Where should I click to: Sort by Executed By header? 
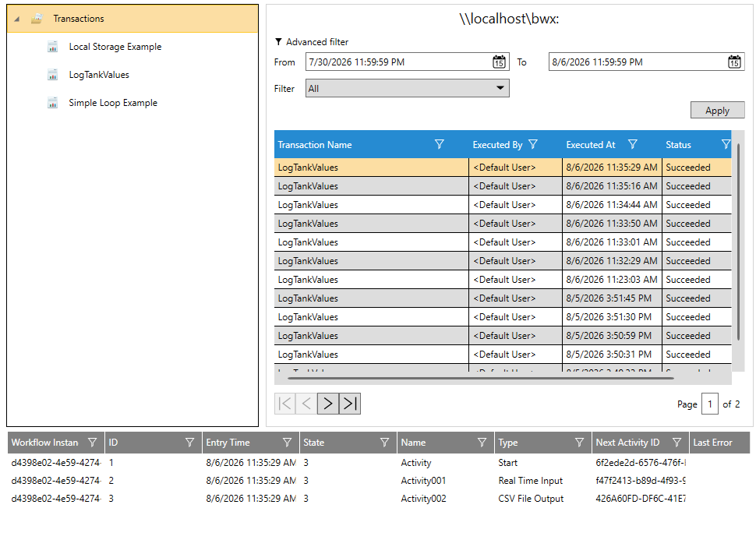tap(497, 145)
